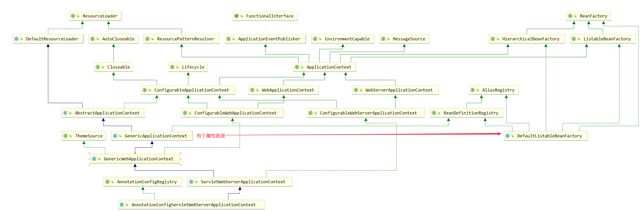Click the class icon beside AnnotationConfigServletWebServerApplicationContext
Screen dimensions: 644x212
(122, 205)
